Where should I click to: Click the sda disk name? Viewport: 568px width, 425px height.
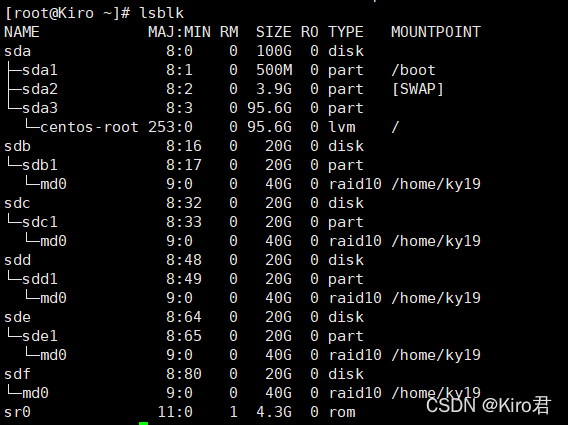pyautogui.click(x=17, y=51)
